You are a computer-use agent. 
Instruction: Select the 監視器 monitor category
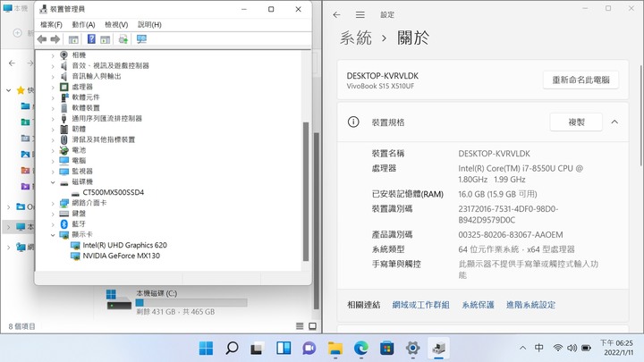pos(82,171)
